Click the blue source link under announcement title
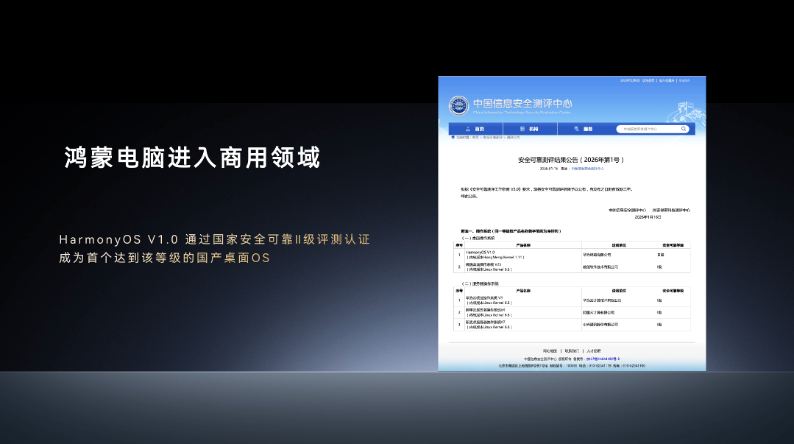Image resolution: width=794 pixels, height=444 pixels. [587, 169]
